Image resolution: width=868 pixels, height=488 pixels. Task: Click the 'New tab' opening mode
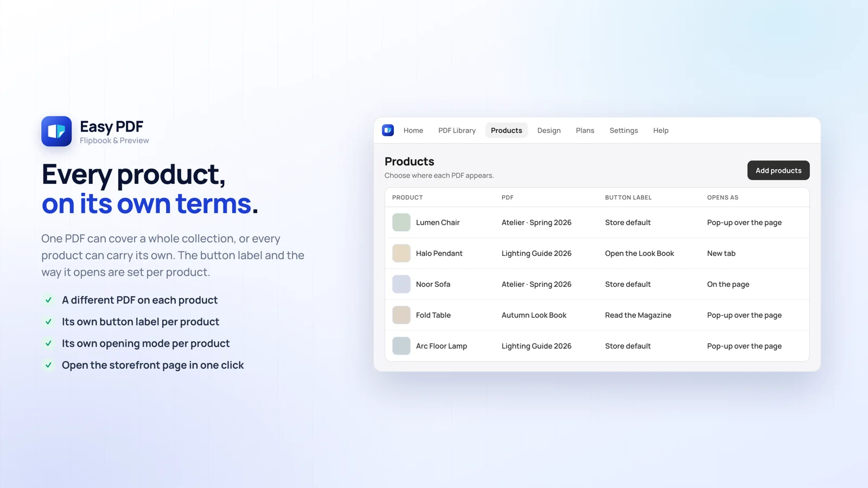(721, 253)
